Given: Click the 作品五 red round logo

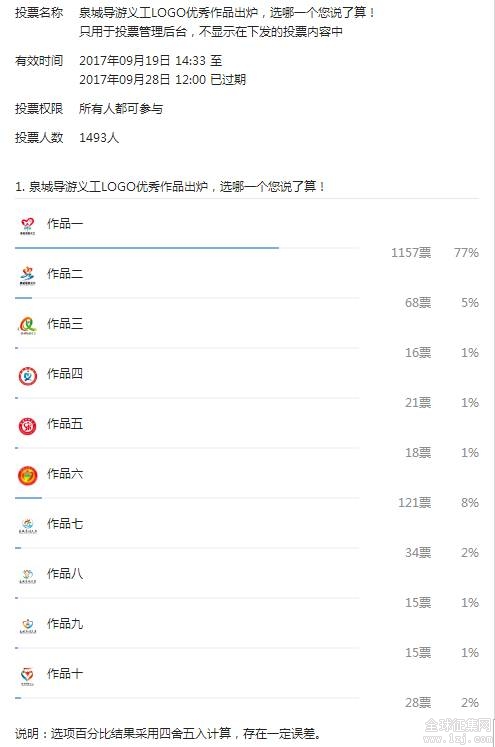Looking at the screenshot, I should click(28, 425).
